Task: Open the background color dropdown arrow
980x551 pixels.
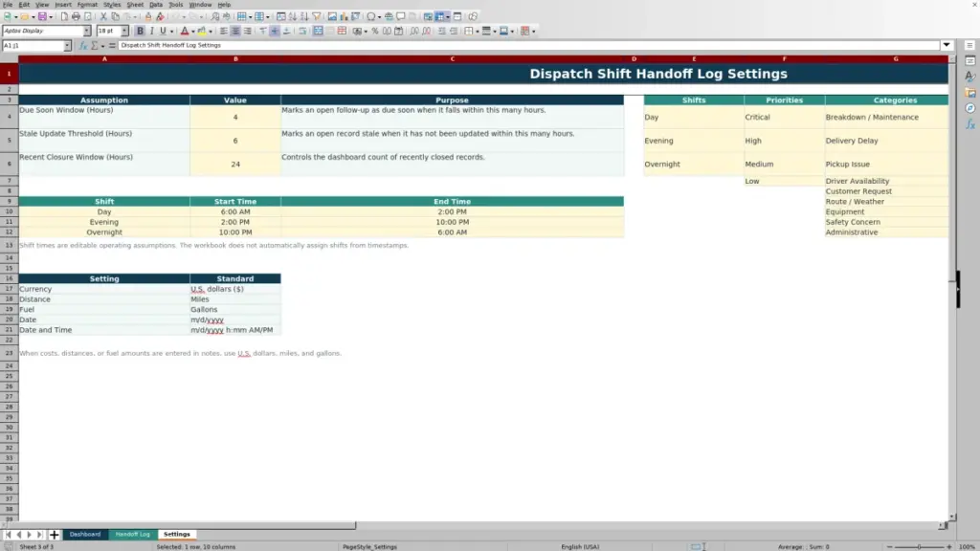Action: pos(211,32)
